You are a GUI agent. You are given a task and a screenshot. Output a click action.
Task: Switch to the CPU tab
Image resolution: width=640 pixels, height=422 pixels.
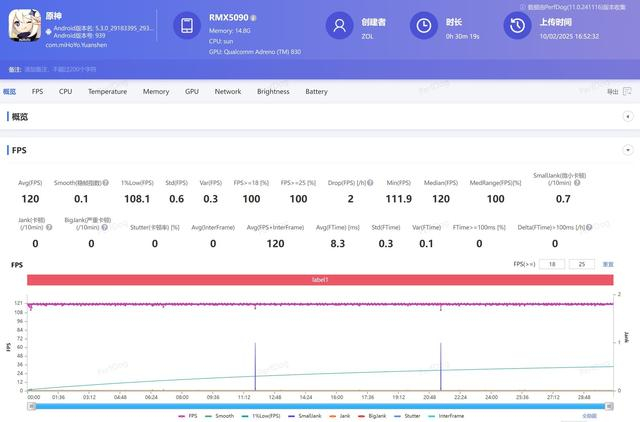pos(65,91)
